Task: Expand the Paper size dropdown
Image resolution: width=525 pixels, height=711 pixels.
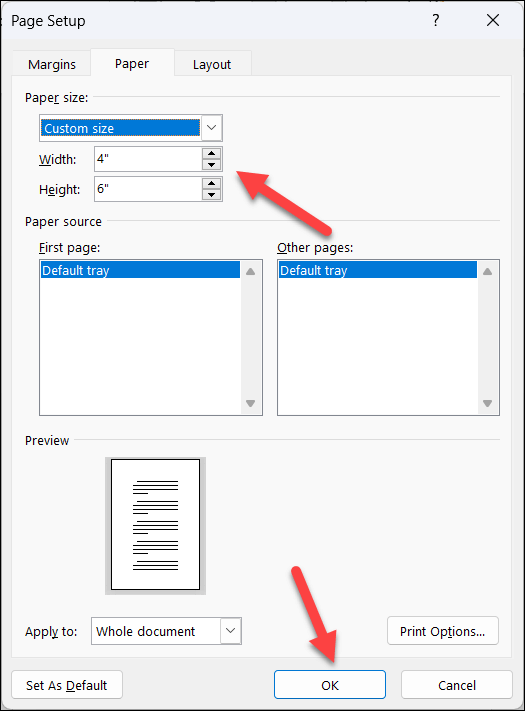Action: [x=211, y=128]
